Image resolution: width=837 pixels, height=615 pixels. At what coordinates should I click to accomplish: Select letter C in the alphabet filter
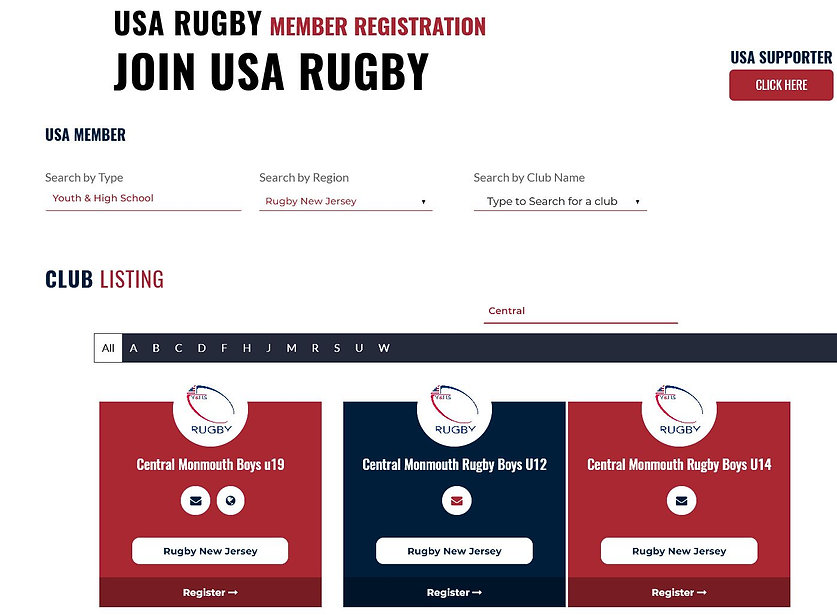(178, 348)
